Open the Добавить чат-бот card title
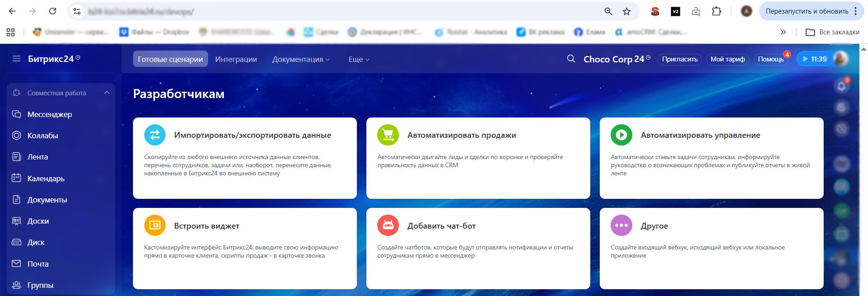Screen dimensions: 868x296 click(441, 226)
